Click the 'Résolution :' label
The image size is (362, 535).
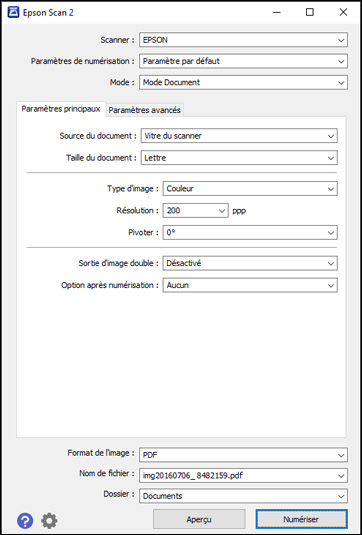[137, 211]
